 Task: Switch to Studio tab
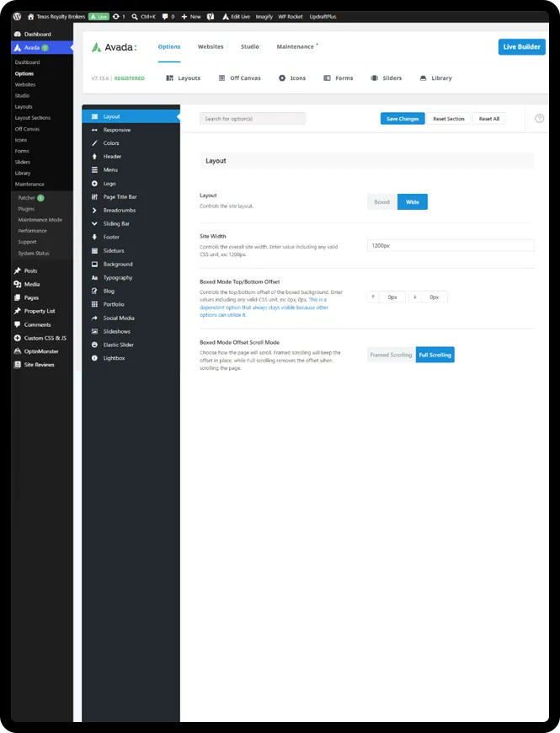(250, 46)
